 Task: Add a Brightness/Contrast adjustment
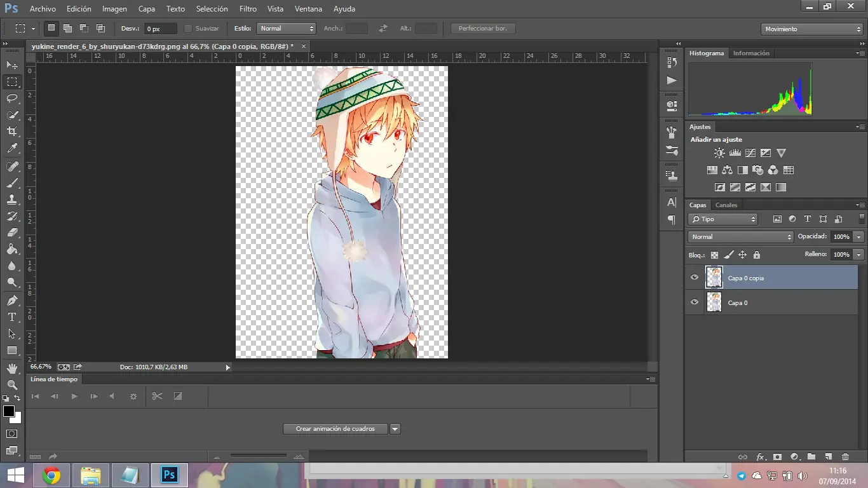coord(719,153)
